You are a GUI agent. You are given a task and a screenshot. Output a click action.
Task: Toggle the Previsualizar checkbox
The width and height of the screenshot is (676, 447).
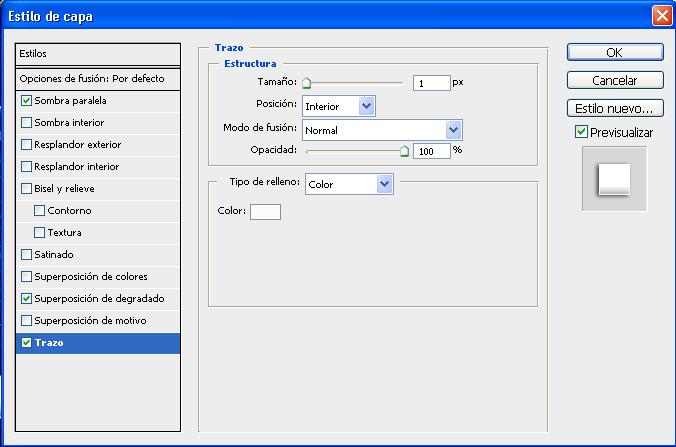[581, 132]
